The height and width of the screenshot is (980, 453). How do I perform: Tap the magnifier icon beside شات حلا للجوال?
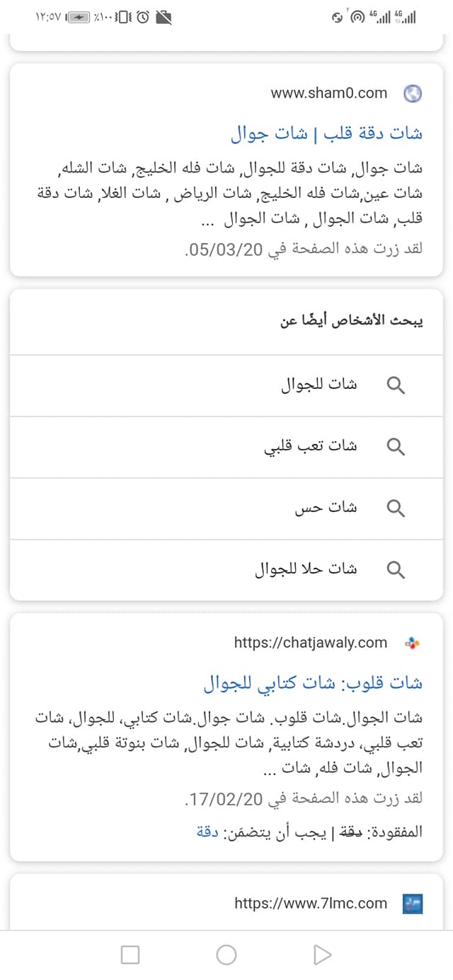(396, 570)
